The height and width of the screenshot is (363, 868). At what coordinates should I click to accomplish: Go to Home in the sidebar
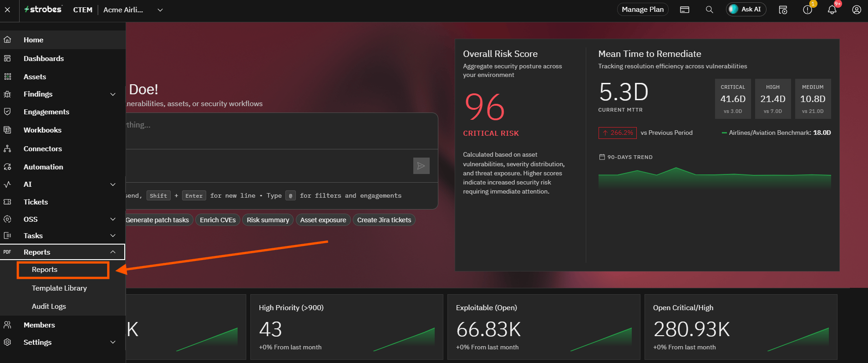coord(63,40)
